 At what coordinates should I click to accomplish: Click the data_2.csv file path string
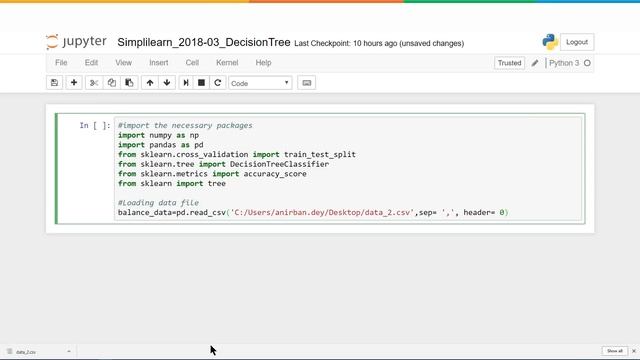tap(322, 212)
